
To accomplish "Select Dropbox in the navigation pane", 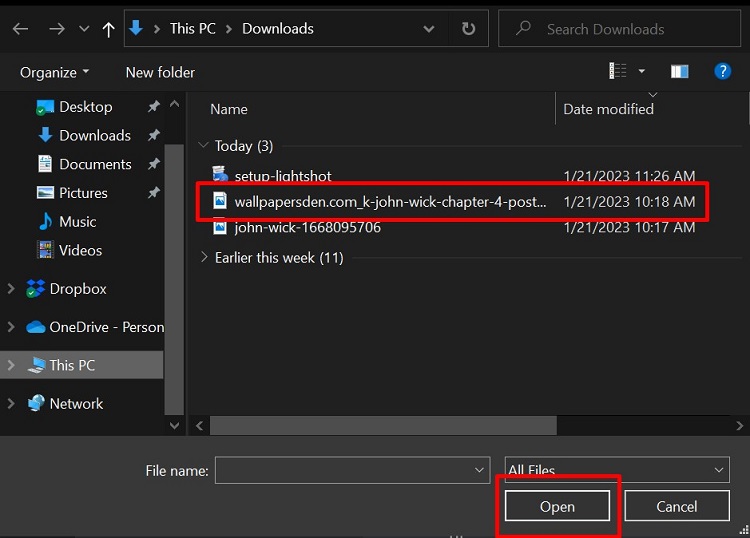I will 78,288.
